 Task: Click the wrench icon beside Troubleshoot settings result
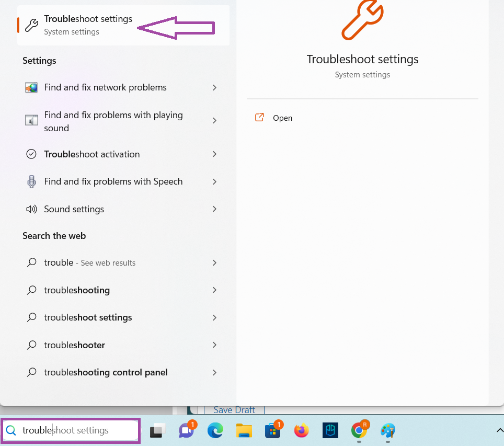pyautogui.click(x=31, y=26)
